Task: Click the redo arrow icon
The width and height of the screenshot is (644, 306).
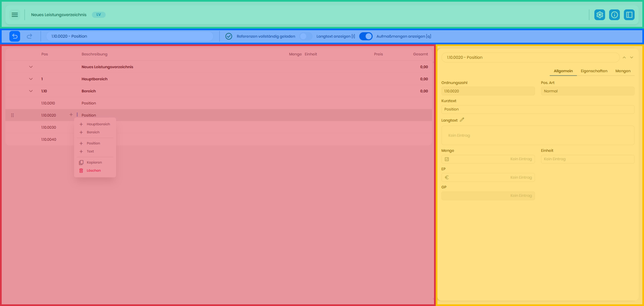Action: point(30,36)
